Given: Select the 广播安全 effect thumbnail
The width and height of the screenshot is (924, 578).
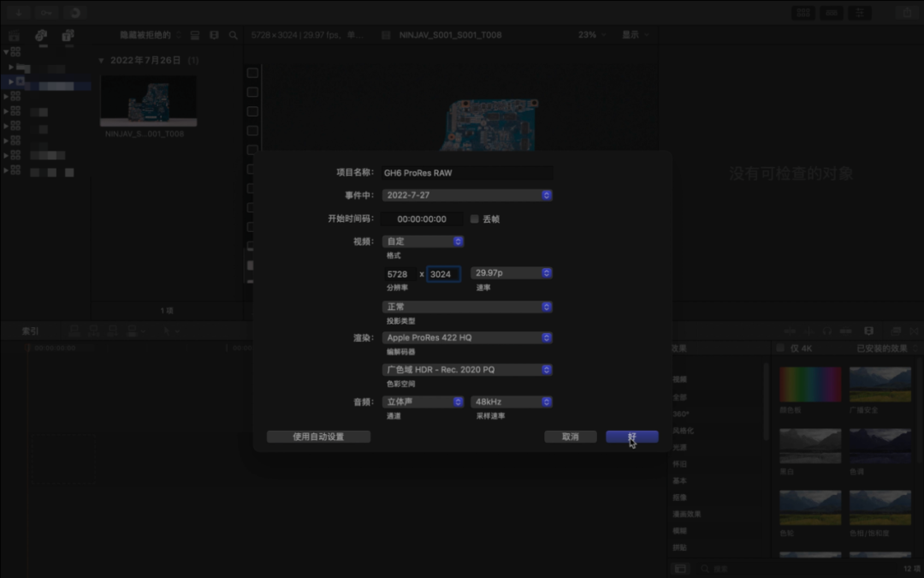Looking at the screenshot, I should 880,384.
